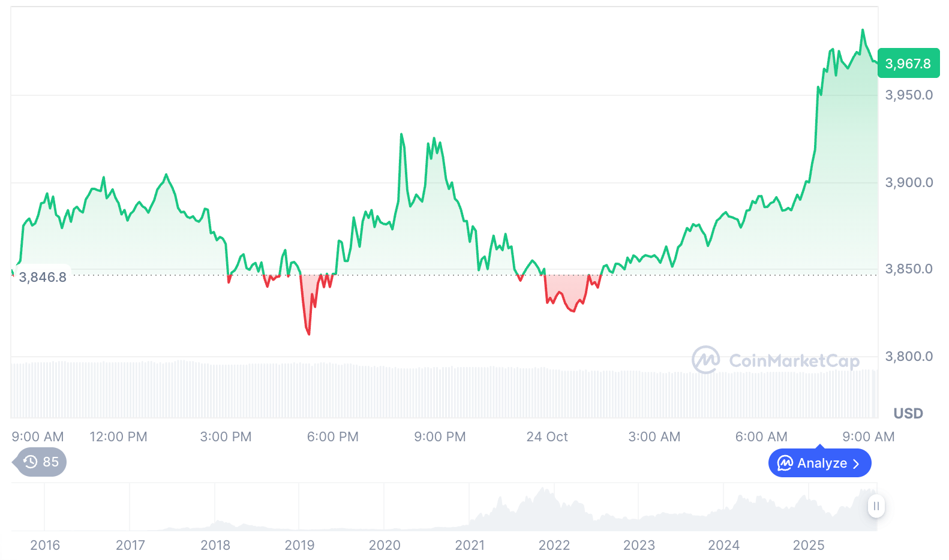Click the CoinMarketCap logo inside Analyze button

785,463
